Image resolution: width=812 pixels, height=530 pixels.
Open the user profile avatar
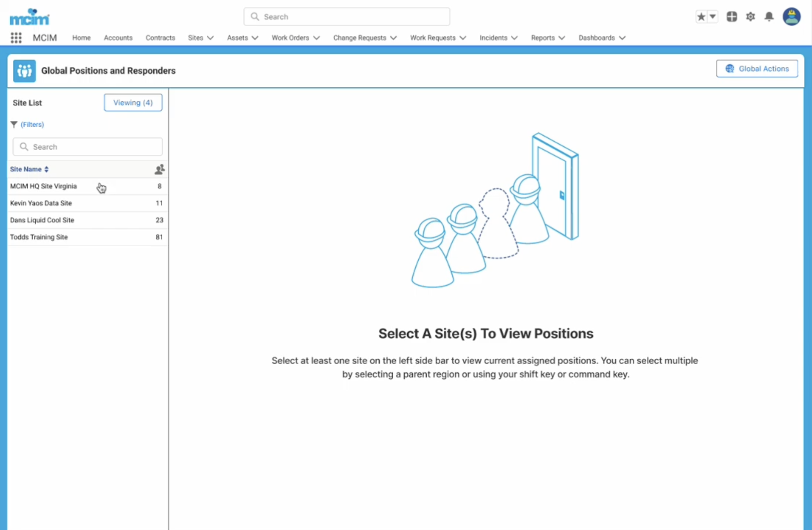pos(791,17)
